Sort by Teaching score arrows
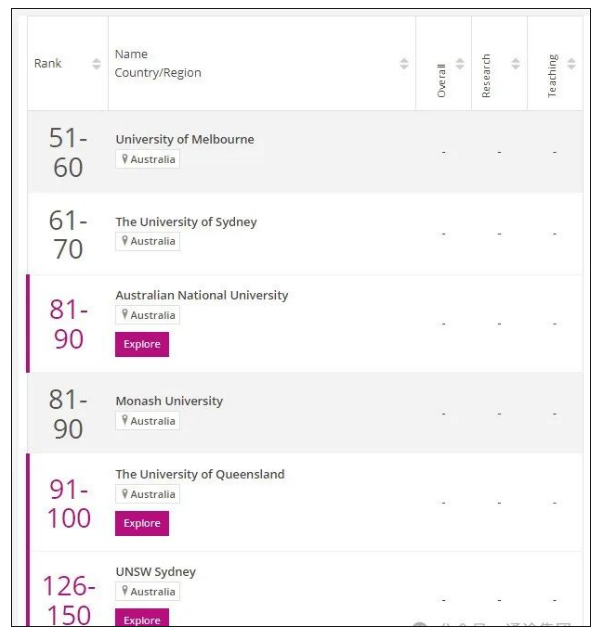This screenshot has height=635, width=600. [571, 64]
